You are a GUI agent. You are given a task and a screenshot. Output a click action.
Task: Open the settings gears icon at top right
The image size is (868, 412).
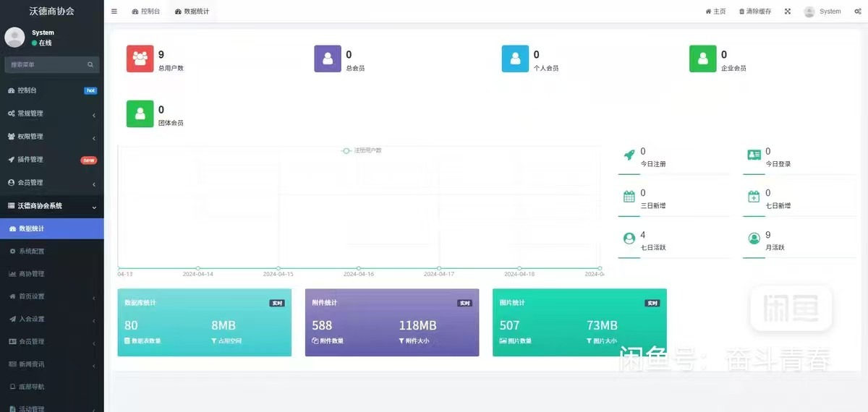[857, 12]
